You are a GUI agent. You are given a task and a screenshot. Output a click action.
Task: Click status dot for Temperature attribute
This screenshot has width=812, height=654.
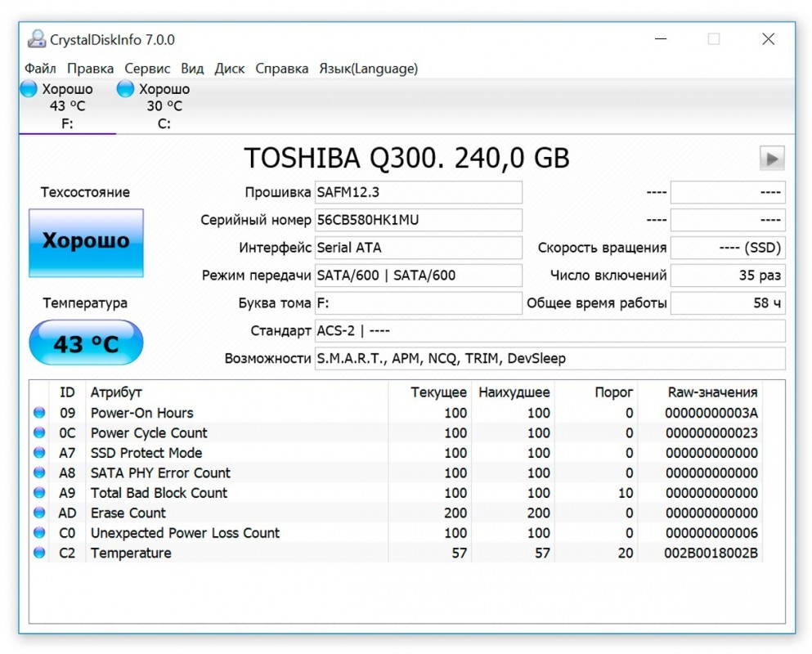(x=39, y=553)
